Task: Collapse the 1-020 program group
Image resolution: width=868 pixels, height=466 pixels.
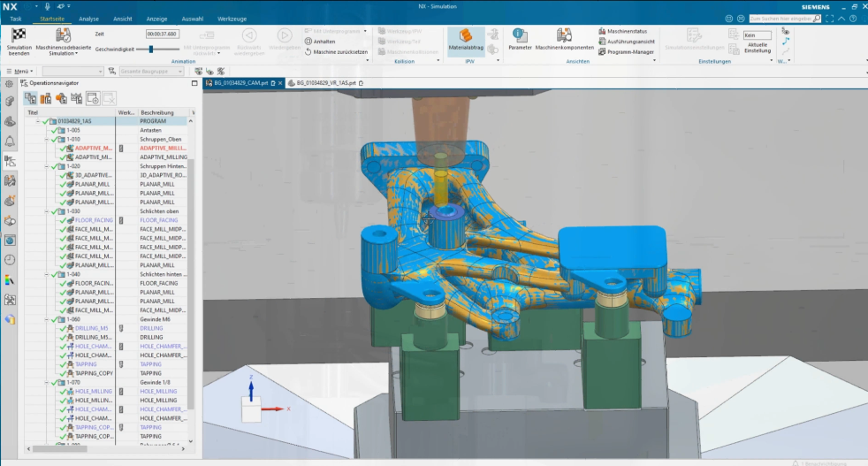Action: coord(48,166)
